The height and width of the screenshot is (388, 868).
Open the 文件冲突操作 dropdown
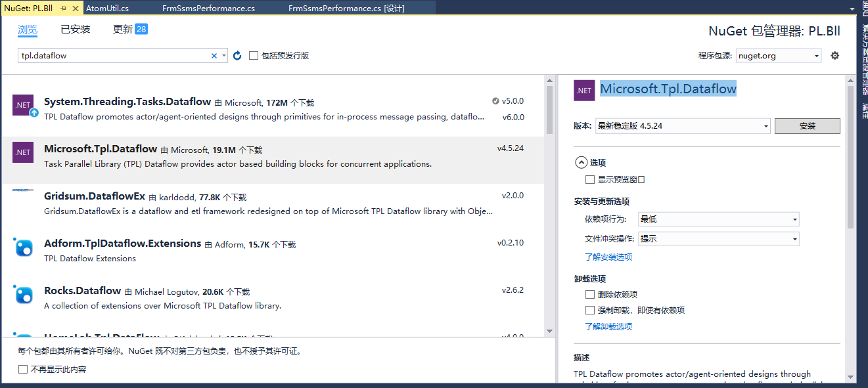click(x=719, y=239)
